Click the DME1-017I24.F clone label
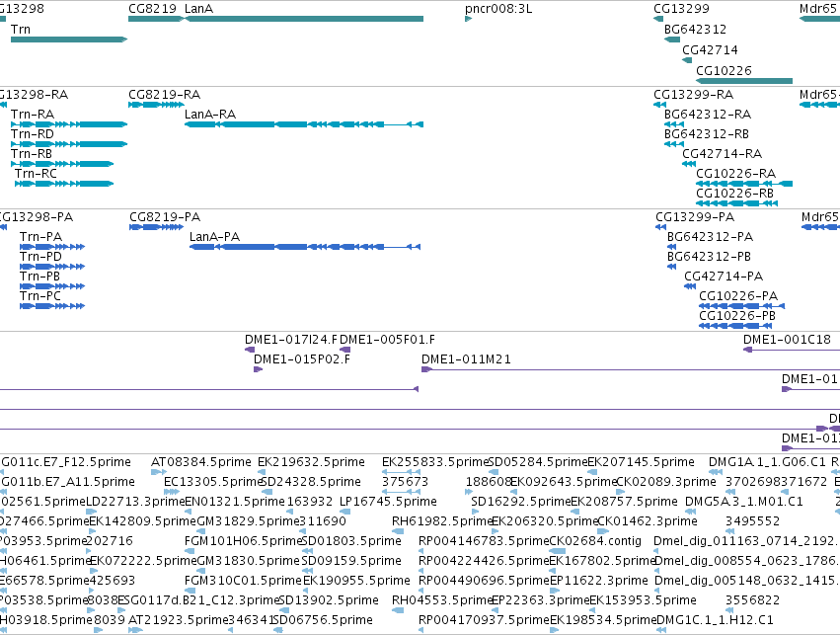This screenshot has height=635, width=840. pos(291,340)
